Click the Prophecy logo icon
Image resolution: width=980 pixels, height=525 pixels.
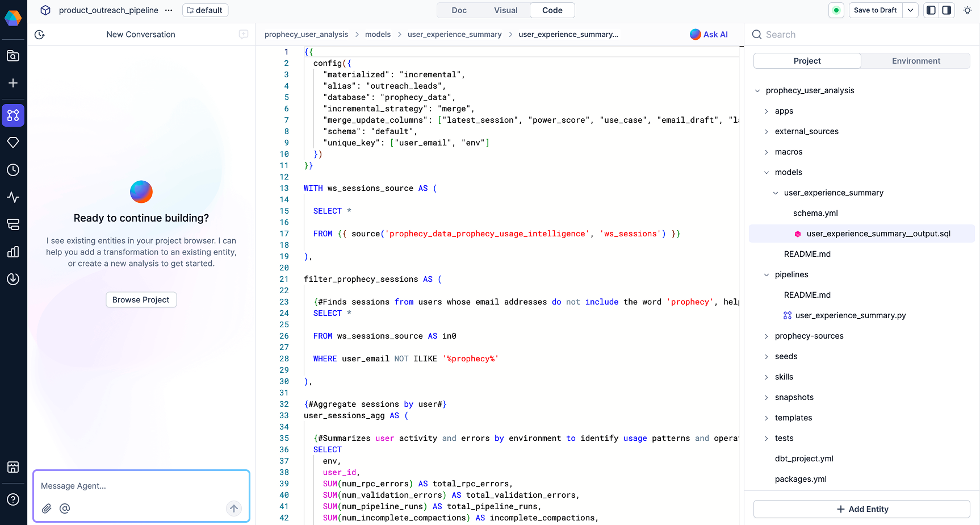[x=13, y=18]
